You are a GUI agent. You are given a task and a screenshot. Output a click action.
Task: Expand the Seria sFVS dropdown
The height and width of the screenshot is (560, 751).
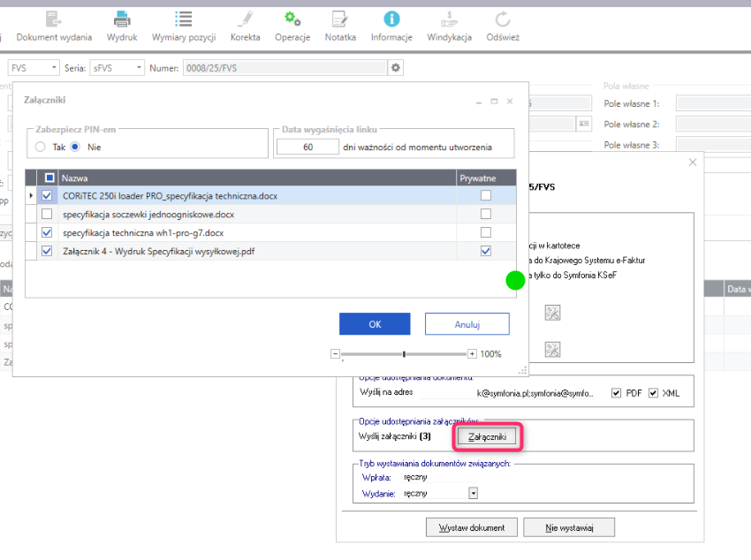coord(139,68)
